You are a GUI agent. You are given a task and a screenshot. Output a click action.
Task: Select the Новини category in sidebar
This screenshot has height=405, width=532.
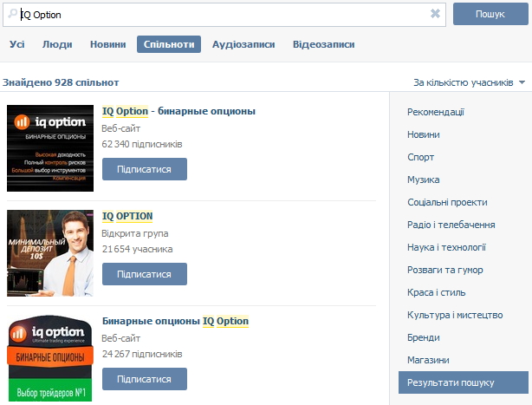point(424,134)
